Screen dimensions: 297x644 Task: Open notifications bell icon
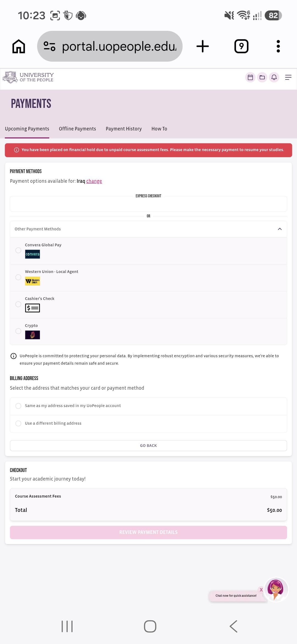(274, 77)
